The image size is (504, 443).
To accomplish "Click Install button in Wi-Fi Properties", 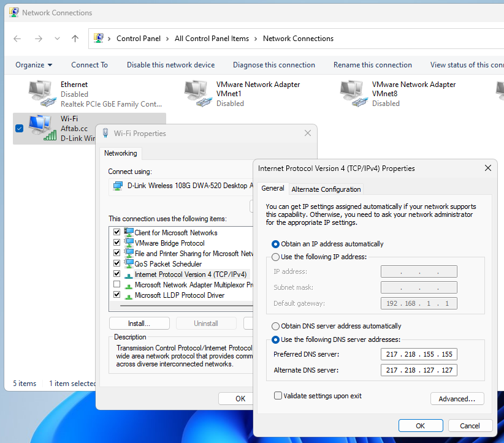I will 139,324.
